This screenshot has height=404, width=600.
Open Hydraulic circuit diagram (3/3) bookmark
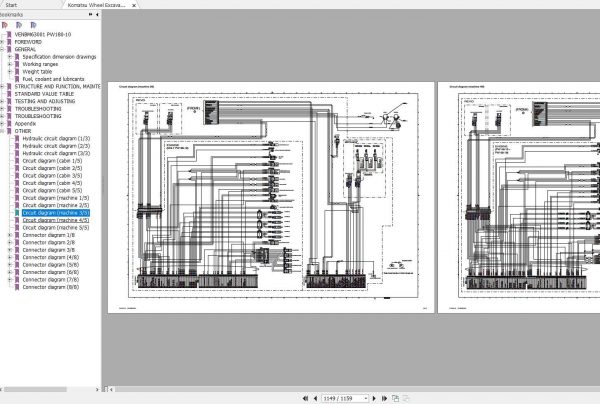pos(56,153)
